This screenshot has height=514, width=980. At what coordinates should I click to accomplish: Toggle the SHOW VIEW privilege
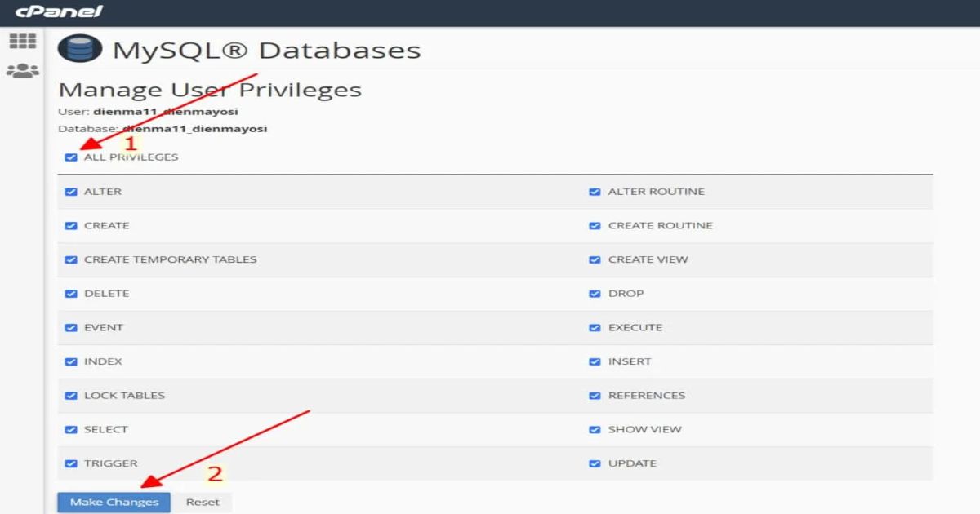(595, 430)
